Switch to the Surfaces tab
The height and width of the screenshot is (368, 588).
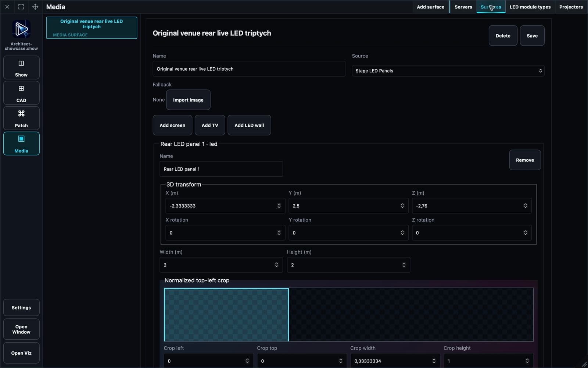point(491,7)
